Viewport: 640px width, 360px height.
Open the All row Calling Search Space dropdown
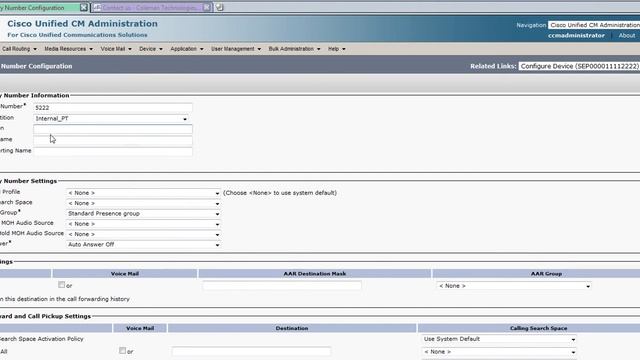499,352
